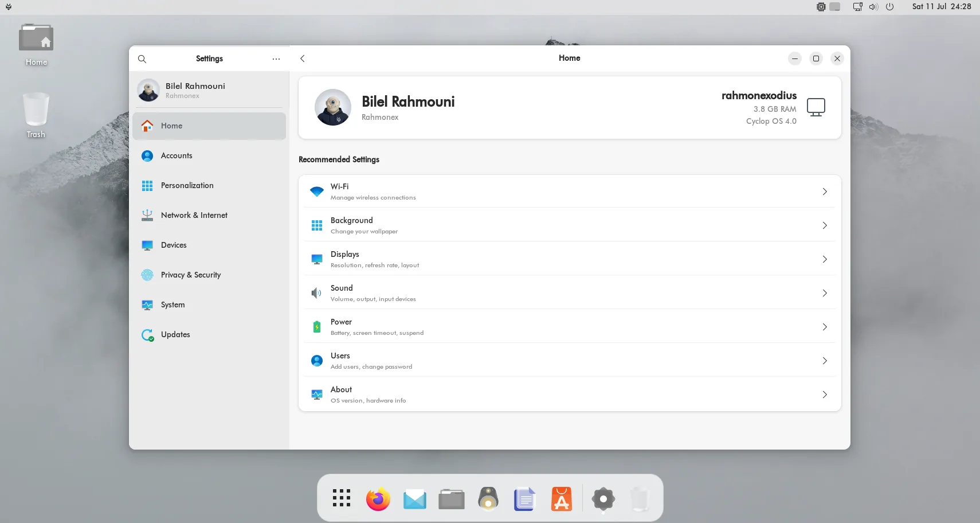
Task: Open the file manager from the dock
Action: [x=452, y=499]
